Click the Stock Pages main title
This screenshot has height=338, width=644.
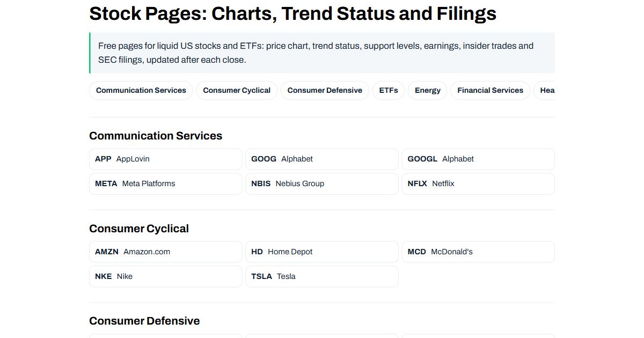click(x=292, y=13)
